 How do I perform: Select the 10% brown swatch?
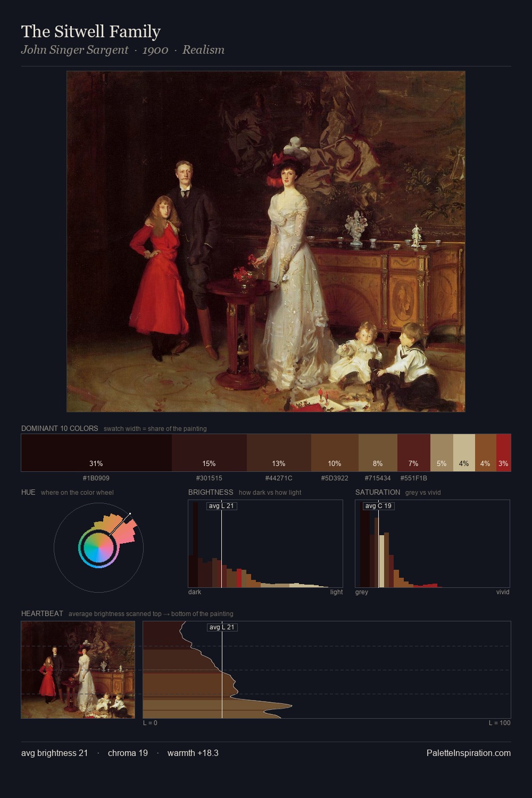click(x=335, y=453)
